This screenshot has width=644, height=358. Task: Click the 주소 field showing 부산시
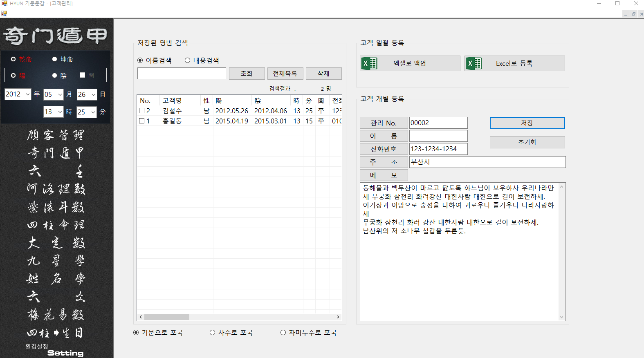(487, 162)
